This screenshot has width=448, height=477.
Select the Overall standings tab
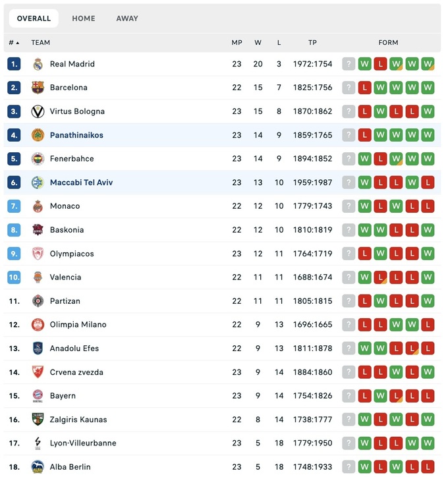click(34, 18)
